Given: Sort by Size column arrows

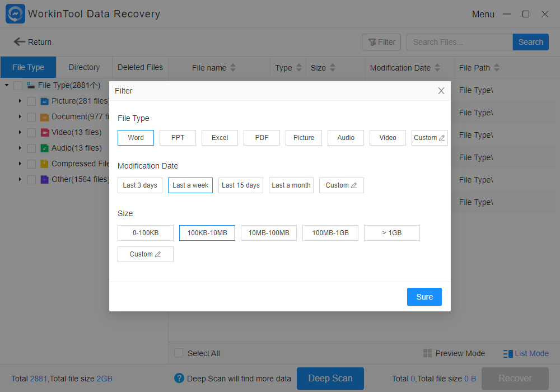Looking at the screenshot, I should [x=333, y=67].
